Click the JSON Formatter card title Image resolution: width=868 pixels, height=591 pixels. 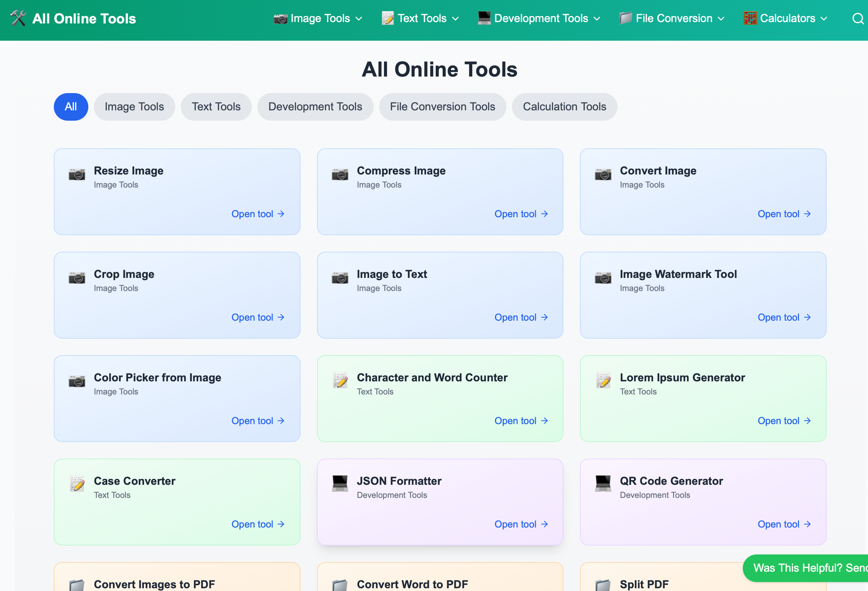coord(399,481)
